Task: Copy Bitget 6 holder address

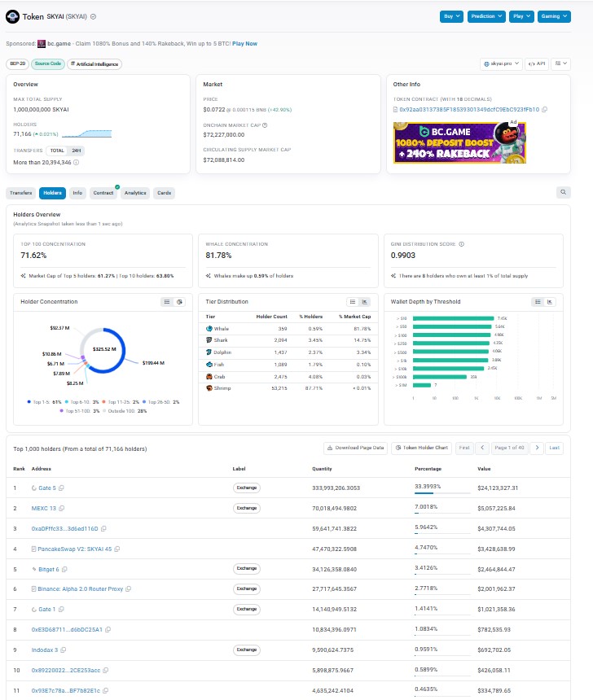Action: pyautogui.click(x=64, y=569)
